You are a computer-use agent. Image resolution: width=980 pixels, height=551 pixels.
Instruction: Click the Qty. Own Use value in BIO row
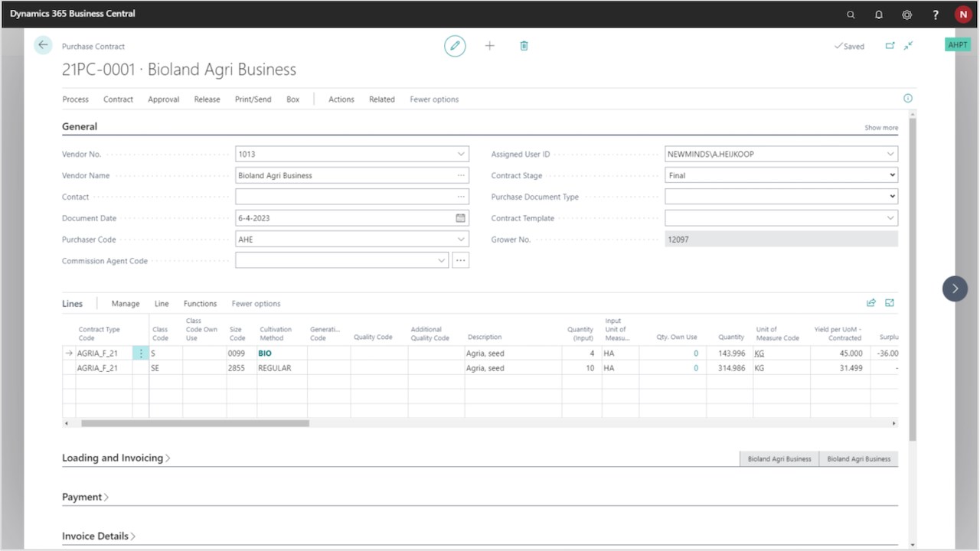click(x=696, y=354)
